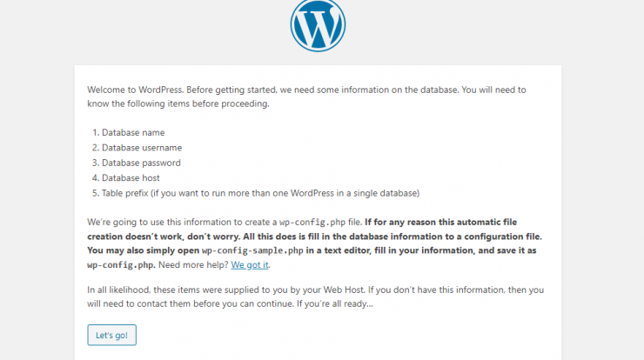The height and width of the screenshot is (360, 644).
Task: Click "wp-config.php" code after "to create a"
Action: pos(312,222)
